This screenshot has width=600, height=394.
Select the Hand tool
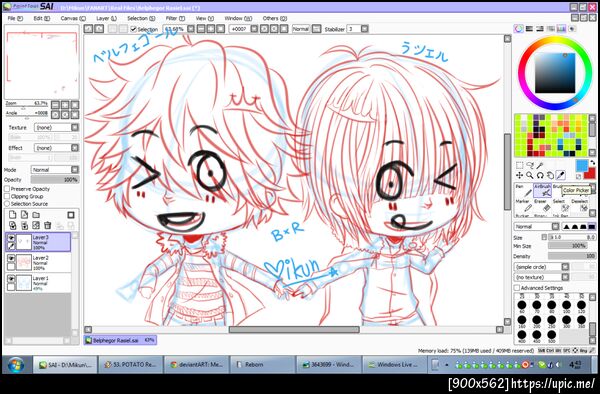[x=550, y=175]
